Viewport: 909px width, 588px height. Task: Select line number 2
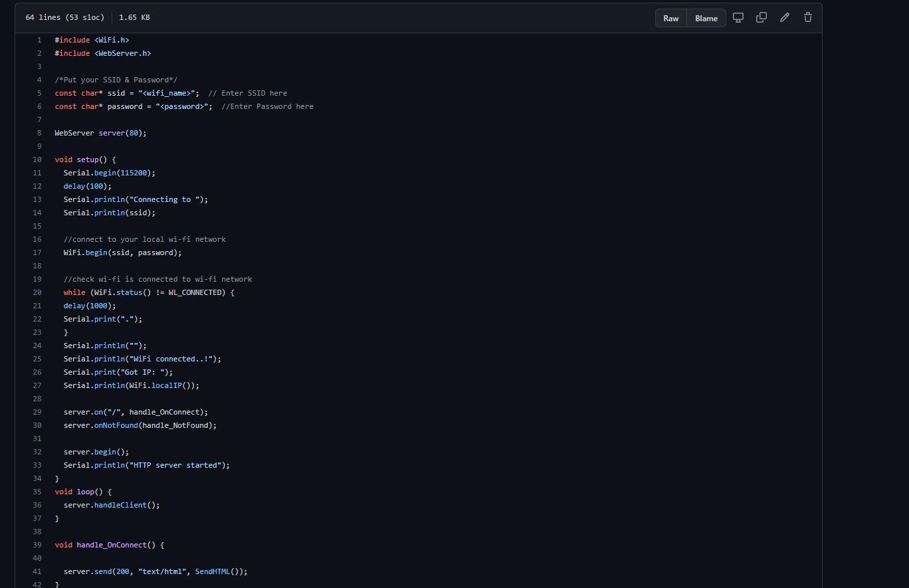pos(39,53)
